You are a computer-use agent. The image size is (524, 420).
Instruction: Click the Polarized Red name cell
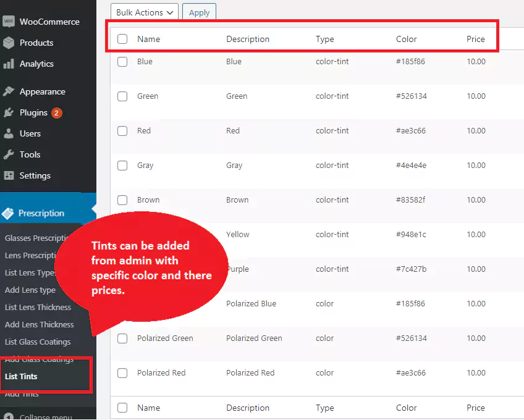pos(161,373)
